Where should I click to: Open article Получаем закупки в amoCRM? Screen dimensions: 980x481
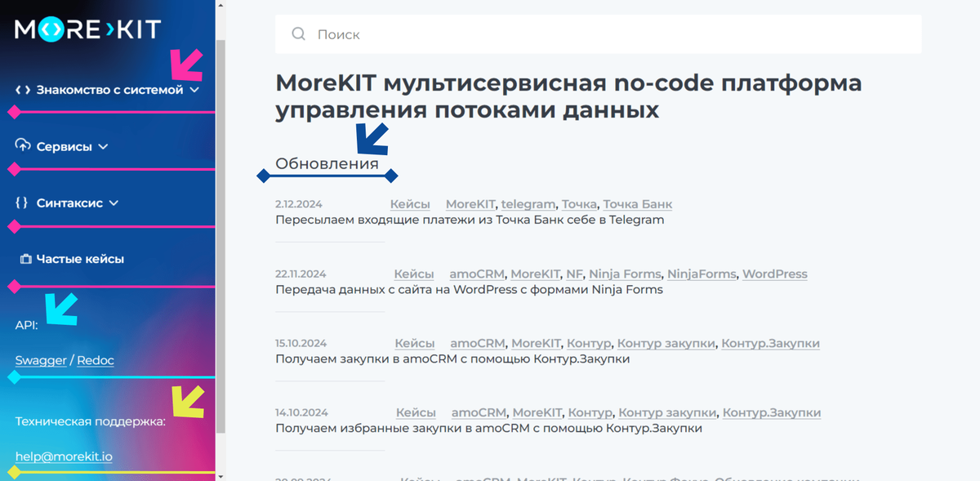tap(452, 359)
